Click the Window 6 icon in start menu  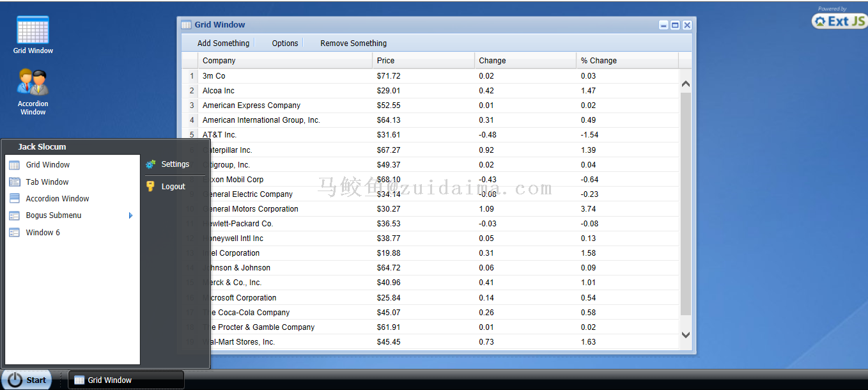coord(14,232)
